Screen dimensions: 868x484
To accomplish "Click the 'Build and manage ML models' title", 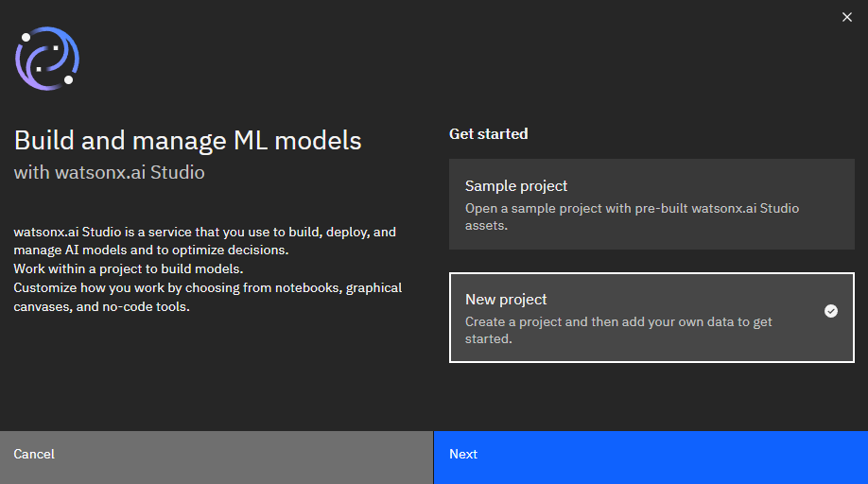I will coord(187,141).
